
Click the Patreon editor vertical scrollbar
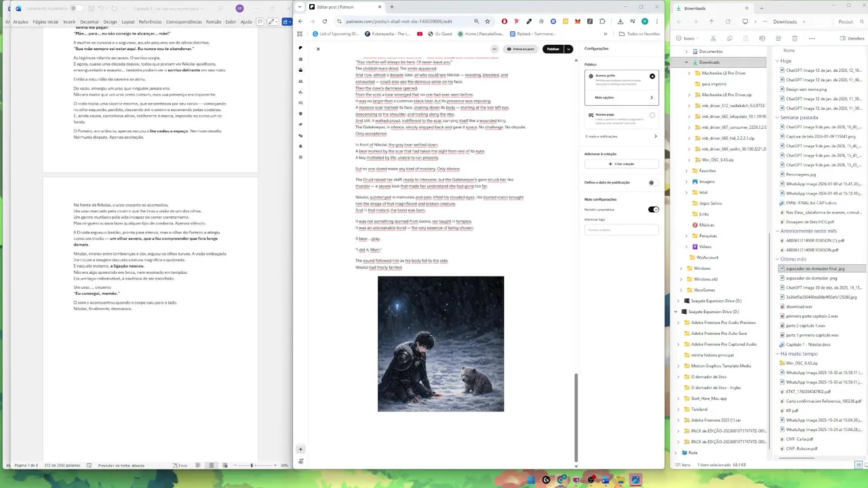(x=575, y=418)
